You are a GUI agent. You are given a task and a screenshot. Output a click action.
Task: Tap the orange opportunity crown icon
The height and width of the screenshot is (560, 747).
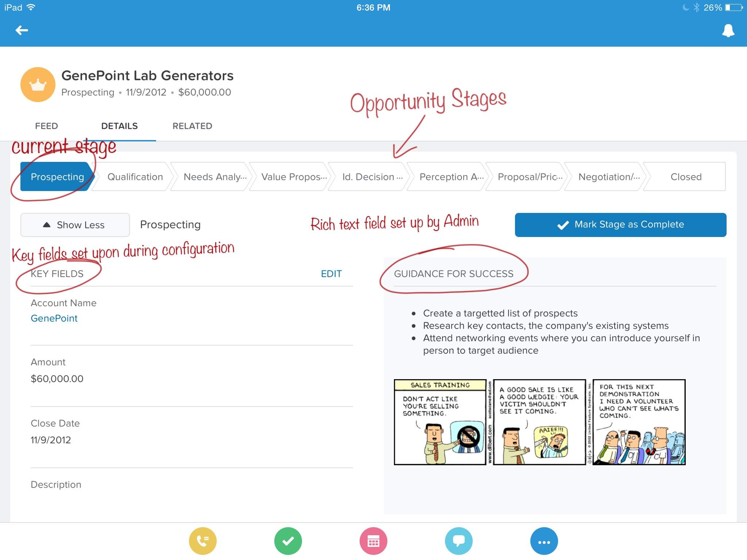pyautogui.click(x=38, y=85)
